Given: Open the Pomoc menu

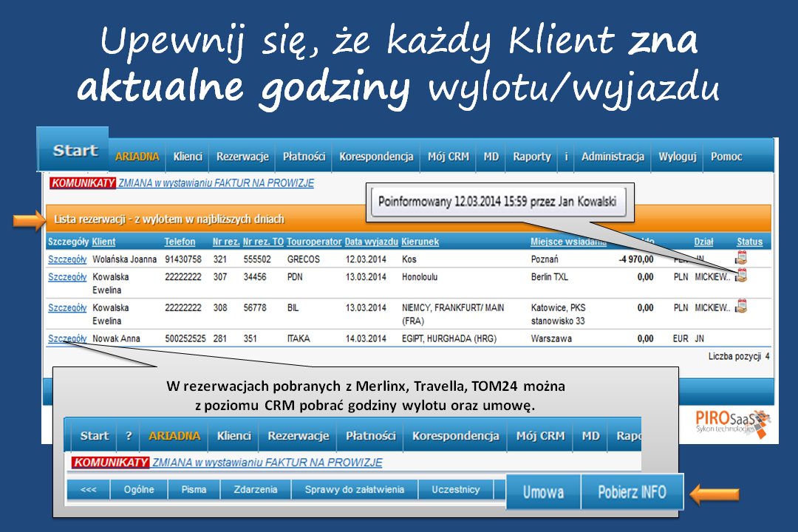Looking at the screenshot, I should pyautogui.click(x=726, y=157).
